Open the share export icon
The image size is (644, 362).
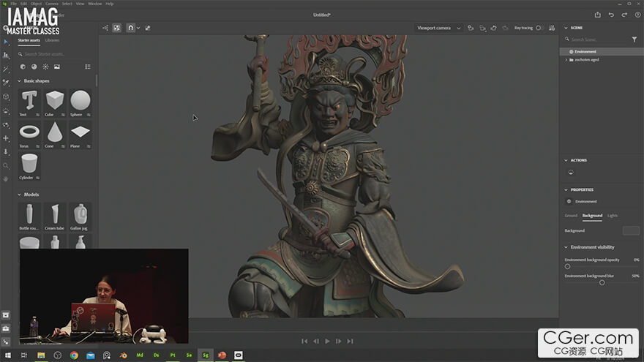[598, 15]
